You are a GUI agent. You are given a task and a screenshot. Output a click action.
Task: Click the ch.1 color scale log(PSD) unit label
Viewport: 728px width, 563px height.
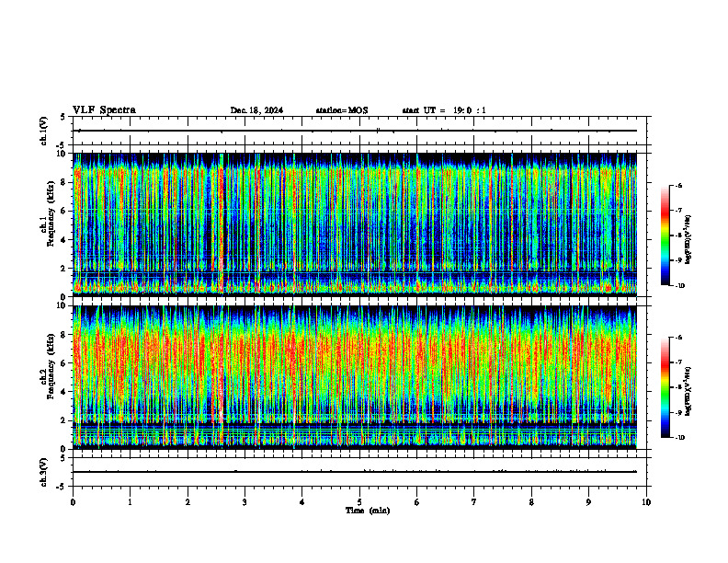688,239
